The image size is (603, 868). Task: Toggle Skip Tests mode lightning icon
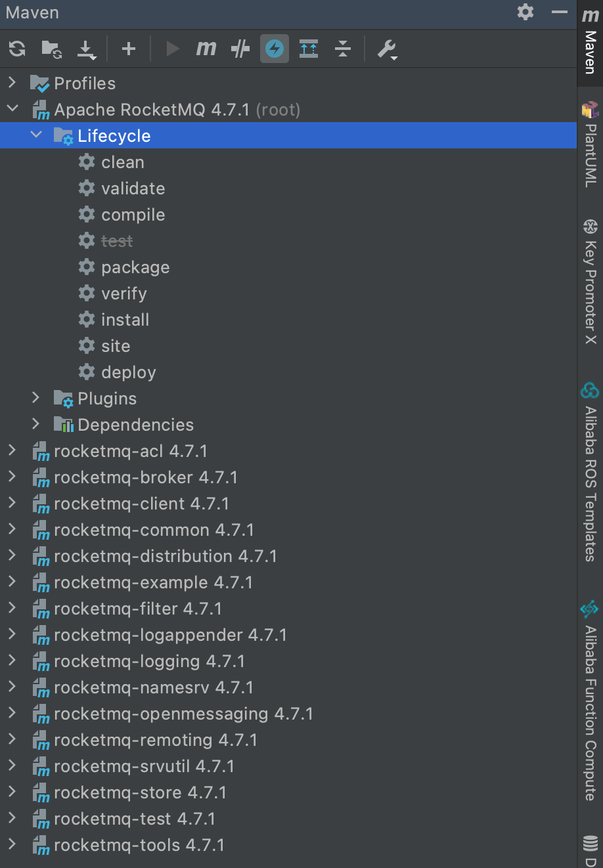point(275,49)
